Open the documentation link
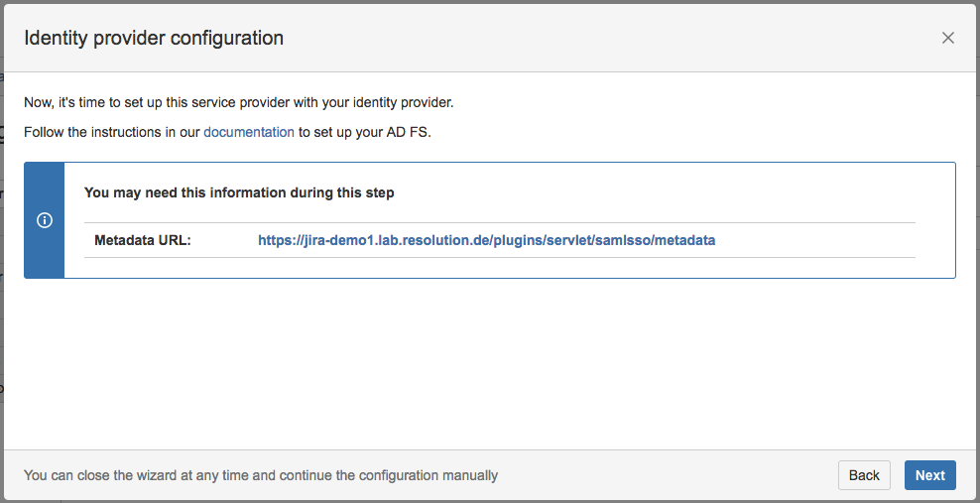This screenshot has width=980, height=503. (x=249, y=133)
